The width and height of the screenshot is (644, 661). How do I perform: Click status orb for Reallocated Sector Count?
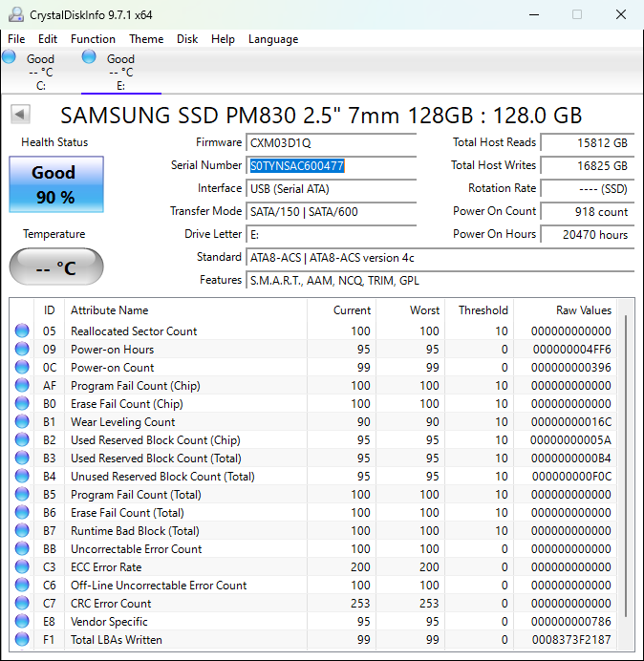point(22,330)
